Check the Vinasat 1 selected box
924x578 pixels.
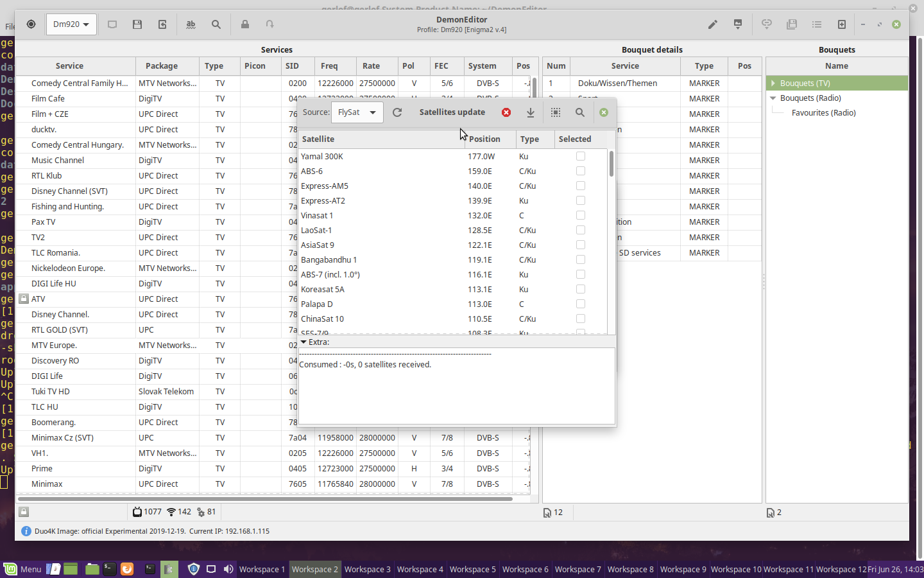coord(581,215)
